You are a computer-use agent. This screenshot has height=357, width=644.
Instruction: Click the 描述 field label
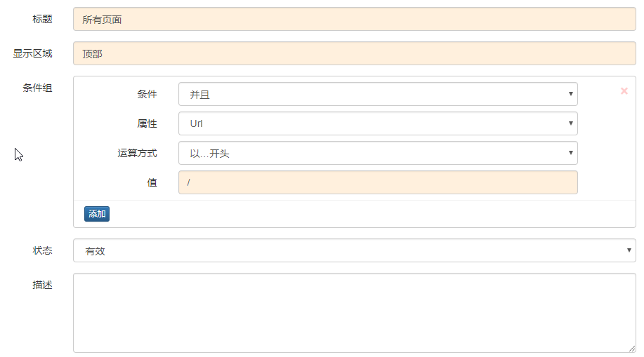click(42, 285)
